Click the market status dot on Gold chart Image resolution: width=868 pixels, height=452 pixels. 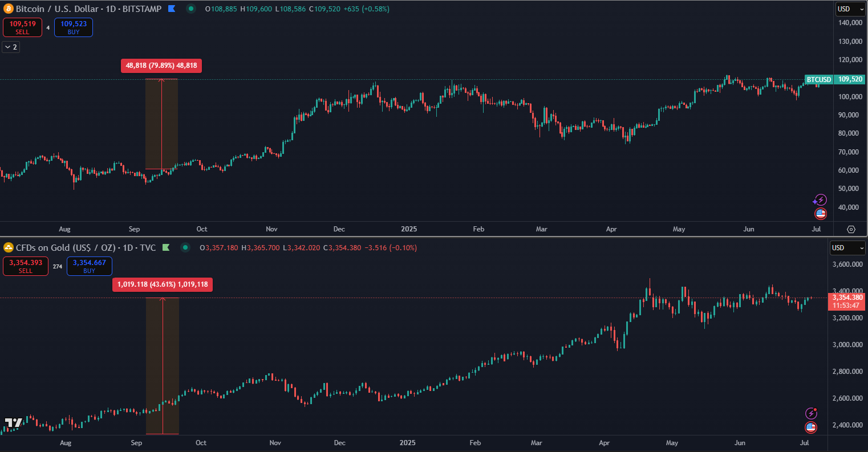tap(185, 247)
